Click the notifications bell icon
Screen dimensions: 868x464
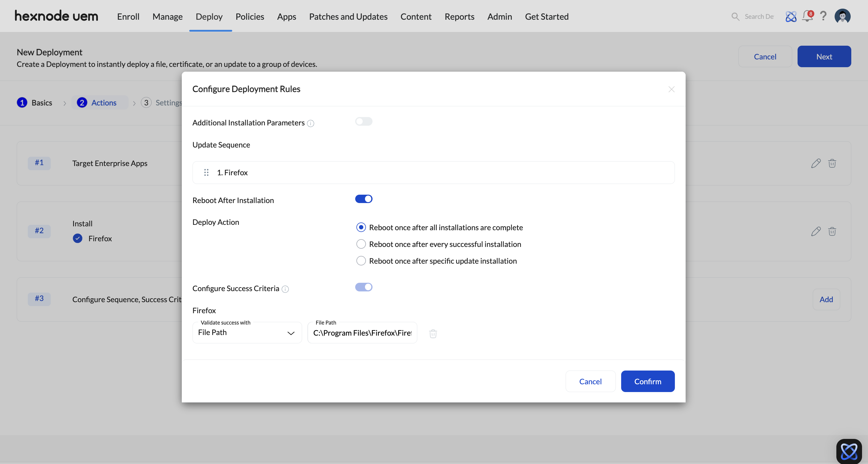[807, 16]
